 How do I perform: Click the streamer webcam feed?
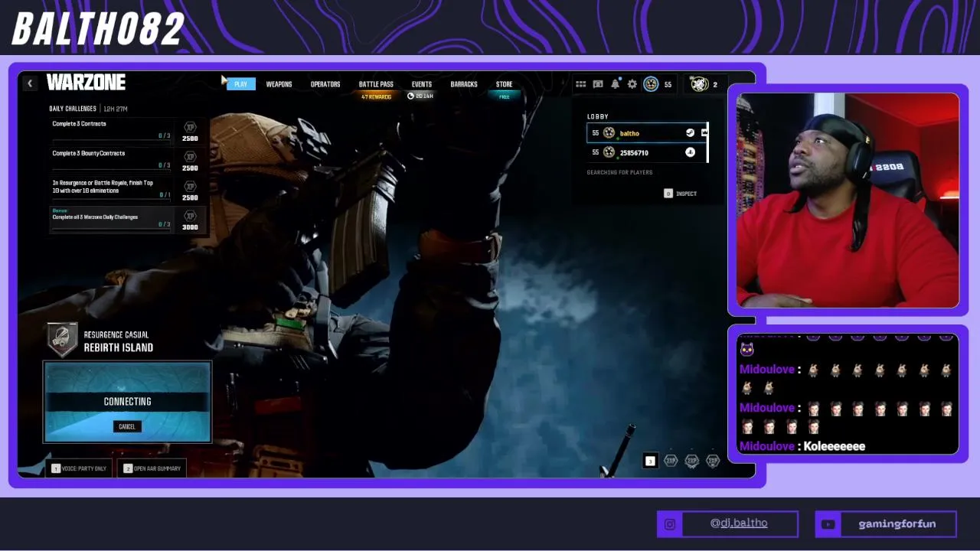click(x=848, y=201)
